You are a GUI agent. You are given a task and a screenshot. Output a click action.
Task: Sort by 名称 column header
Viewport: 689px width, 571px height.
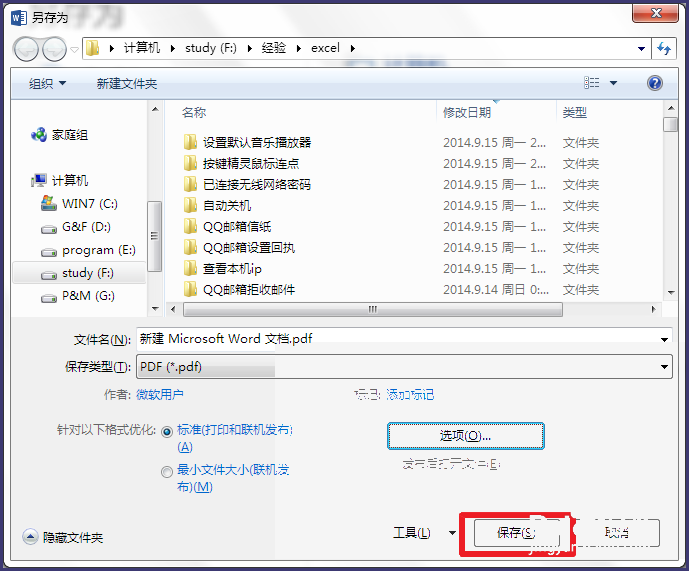[194, 113]
